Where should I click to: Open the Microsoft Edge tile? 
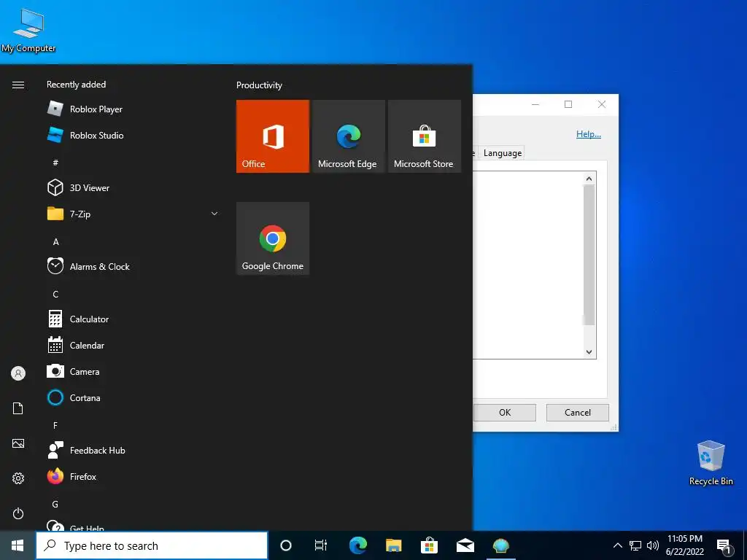pos(348,136)
